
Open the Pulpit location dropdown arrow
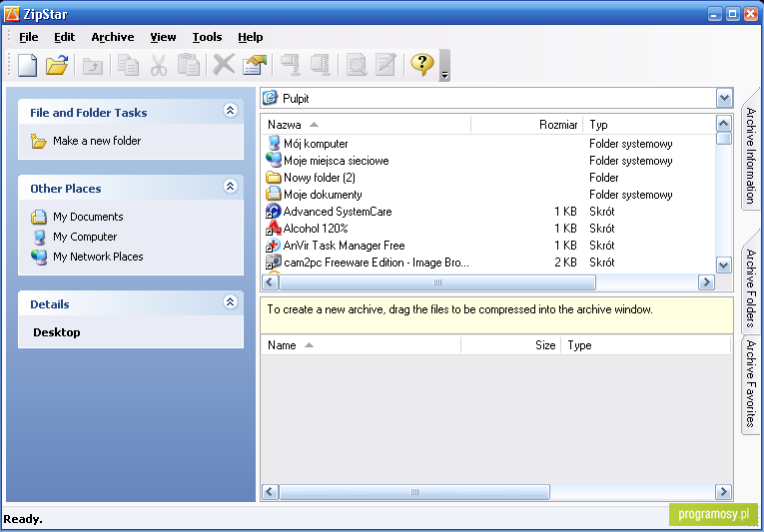724,99
